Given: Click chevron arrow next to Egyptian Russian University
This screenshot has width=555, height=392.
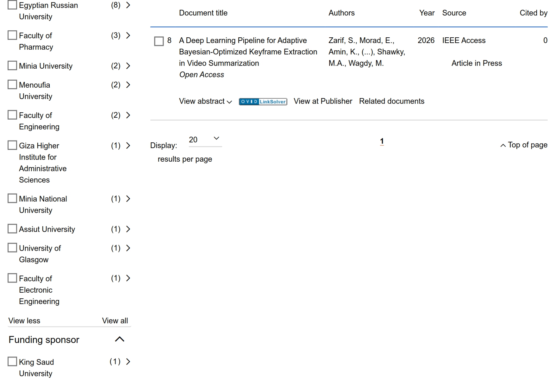Looking at the screenshot, I should click(x=128, y=5).
